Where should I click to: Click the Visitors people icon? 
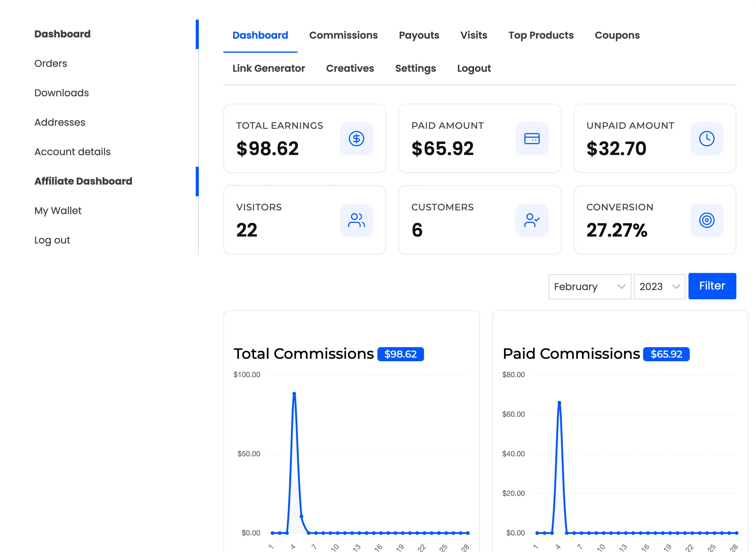click(x=356, y=220)
